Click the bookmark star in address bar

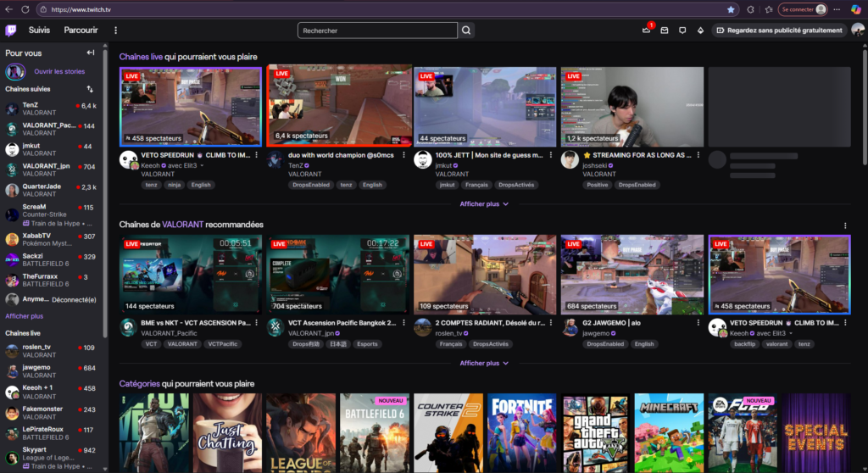click(731, 9)
